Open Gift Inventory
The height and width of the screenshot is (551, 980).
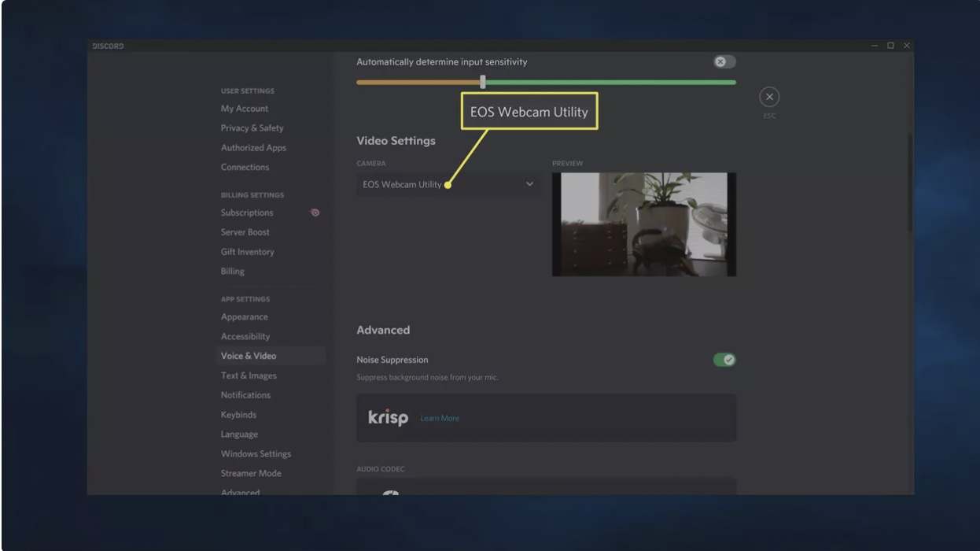coord(247,252)
